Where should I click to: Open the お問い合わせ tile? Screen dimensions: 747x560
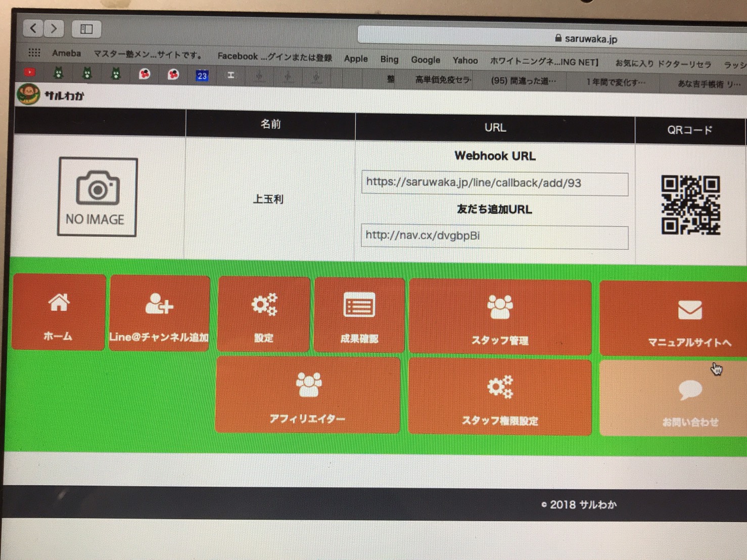pyautogui.click(x=674, y=399)
